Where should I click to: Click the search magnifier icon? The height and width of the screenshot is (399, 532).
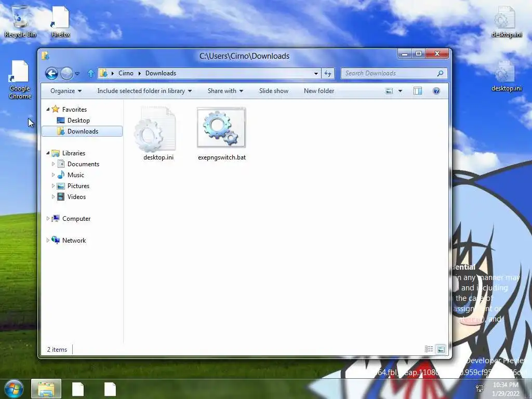441,73
